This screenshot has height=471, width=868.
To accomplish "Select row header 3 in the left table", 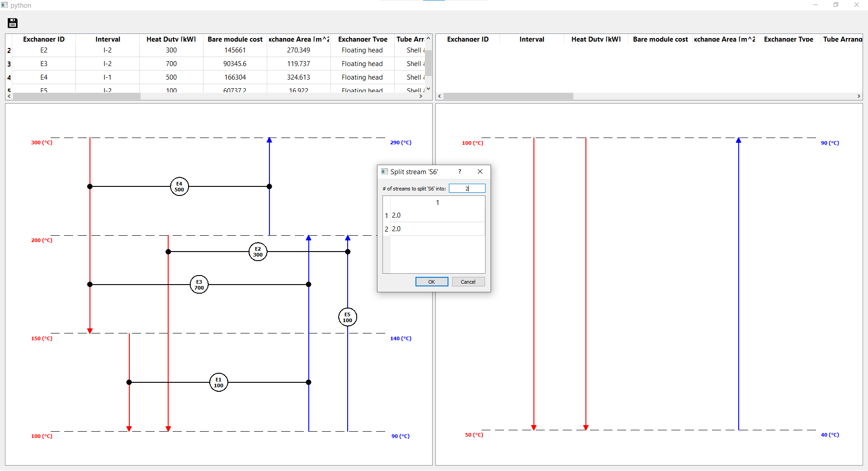I will [x=9, y=64].
